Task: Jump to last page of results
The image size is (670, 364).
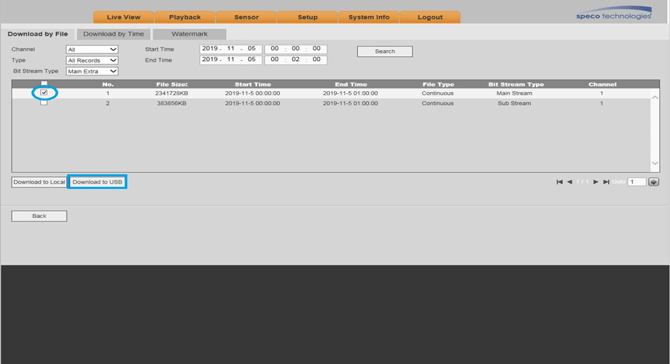Action: (606, 182)
